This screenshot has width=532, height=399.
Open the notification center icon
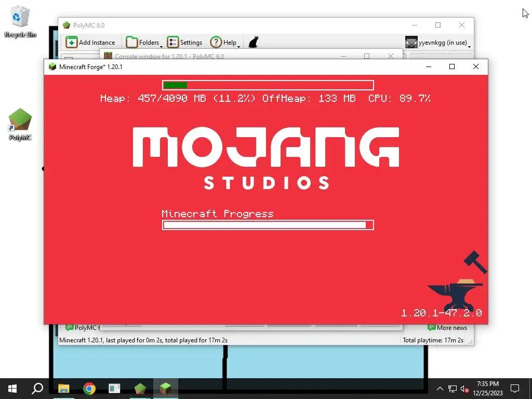point(515,389)
